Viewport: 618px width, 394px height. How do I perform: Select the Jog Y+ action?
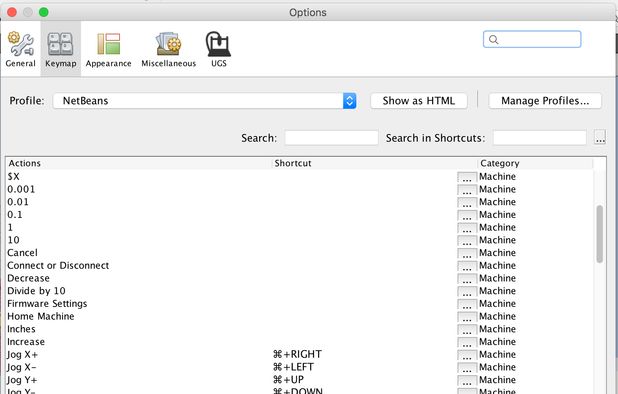pos(22,380)
